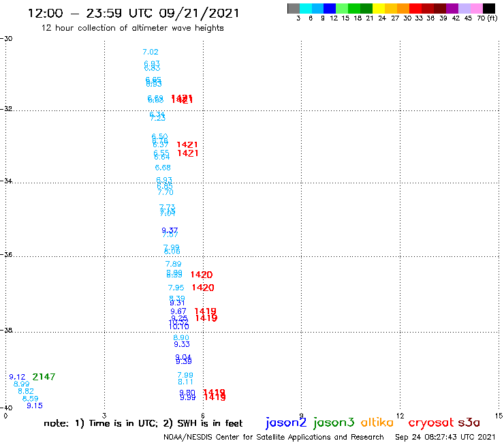Image resolution: width=504 pixels, height=443 pixels.
Task: Click the wave height value 7.89
Action: [173, 264]
